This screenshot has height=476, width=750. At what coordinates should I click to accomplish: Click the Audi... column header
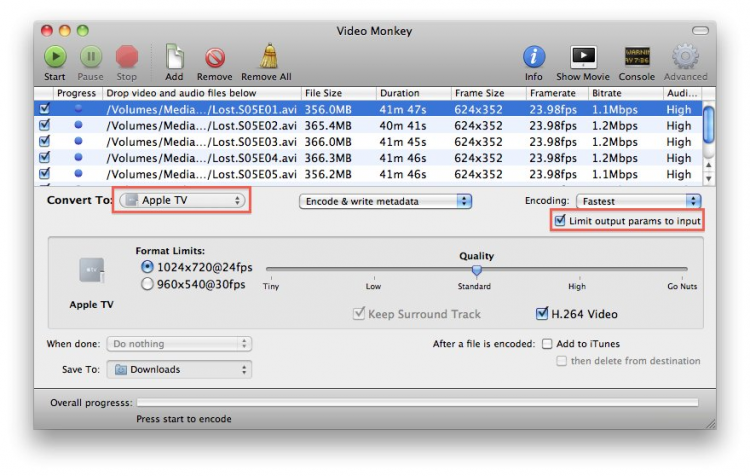click(682, 93)
